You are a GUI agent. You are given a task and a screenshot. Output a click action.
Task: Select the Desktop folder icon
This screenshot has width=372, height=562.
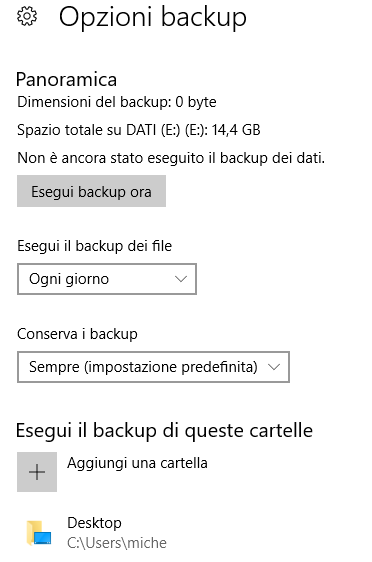tap(39, 533)
